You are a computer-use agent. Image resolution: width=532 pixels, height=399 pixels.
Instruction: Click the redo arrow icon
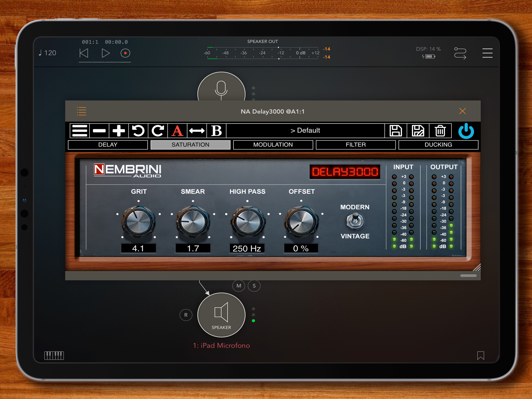158,131
